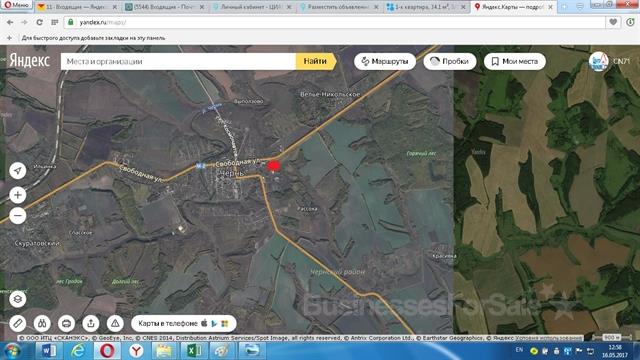Viewport: 640px width, 360px height.
Task: Click the print map icon
Action: coord(67,324)
